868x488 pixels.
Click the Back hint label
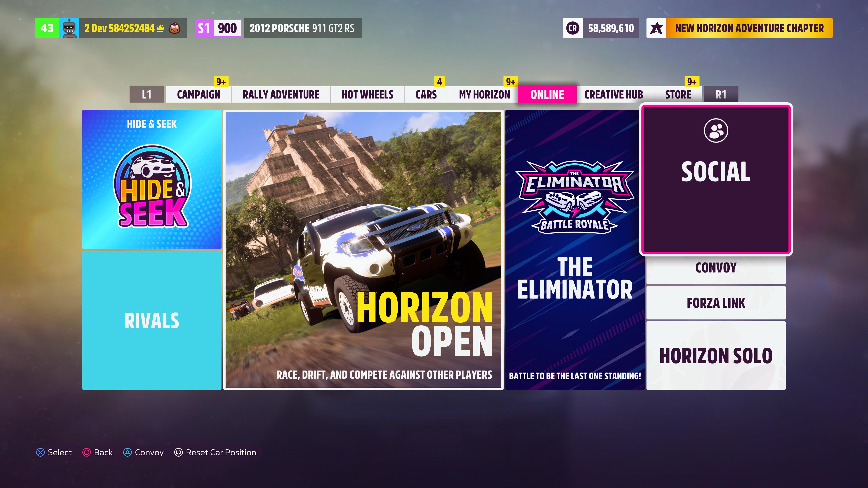pyautogui.click(x=104, y=452)
